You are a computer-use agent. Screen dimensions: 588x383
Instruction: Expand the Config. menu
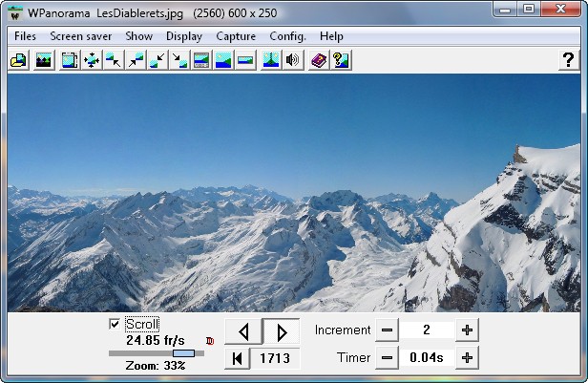pos(287,36)
